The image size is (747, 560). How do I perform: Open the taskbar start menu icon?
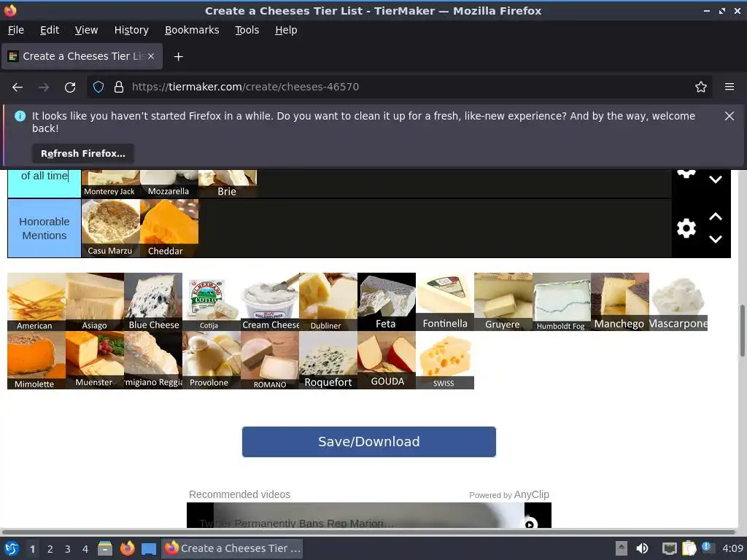pyautogui.click(x=12, y=548)
